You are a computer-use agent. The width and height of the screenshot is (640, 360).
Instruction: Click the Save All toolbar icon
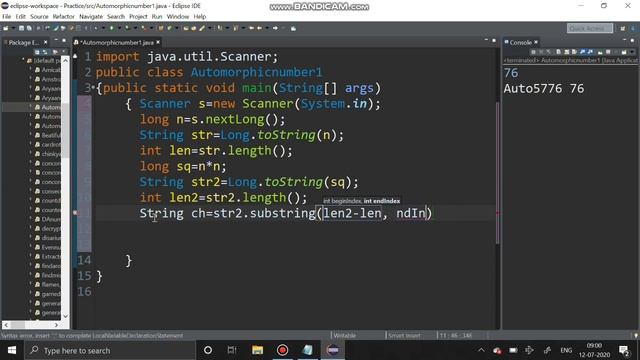[29, 28]
